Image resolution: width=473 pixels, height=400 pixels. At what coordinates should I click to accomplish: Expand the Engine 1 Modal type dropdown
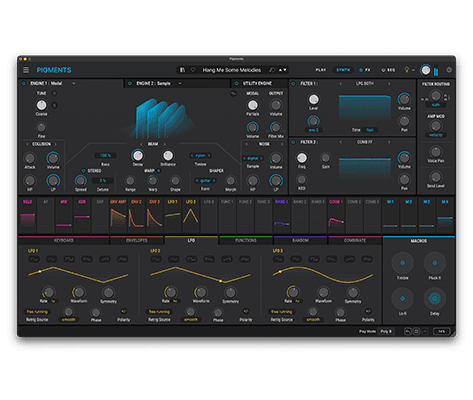point(74,83)
